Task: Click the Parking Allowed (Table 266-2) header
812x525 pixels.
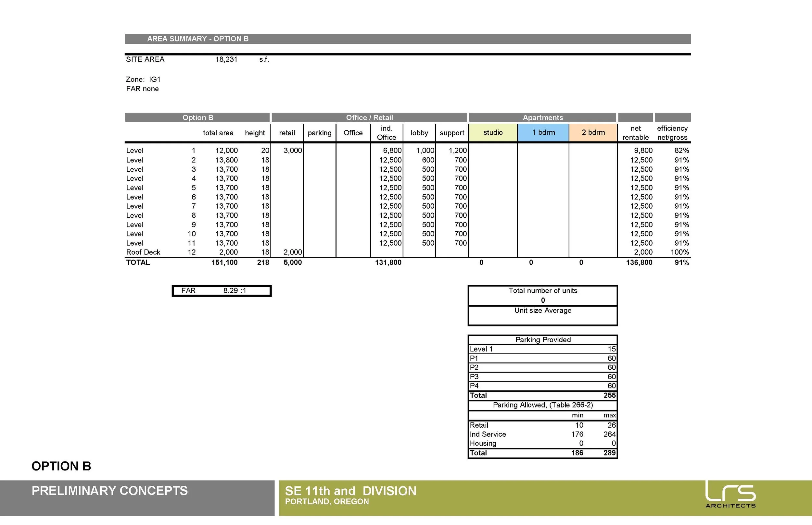Action: click(x=542, y=405)
